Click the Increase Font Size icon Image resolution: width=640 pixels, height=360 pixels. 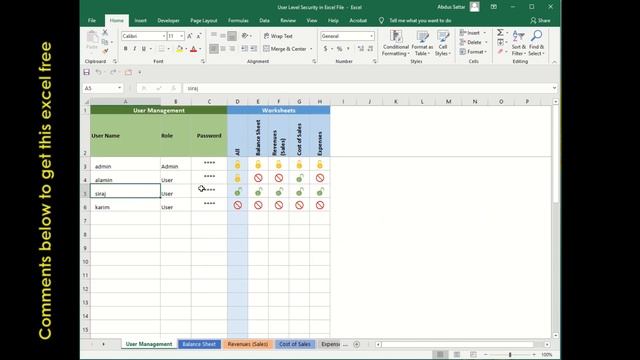click(190, 36)
